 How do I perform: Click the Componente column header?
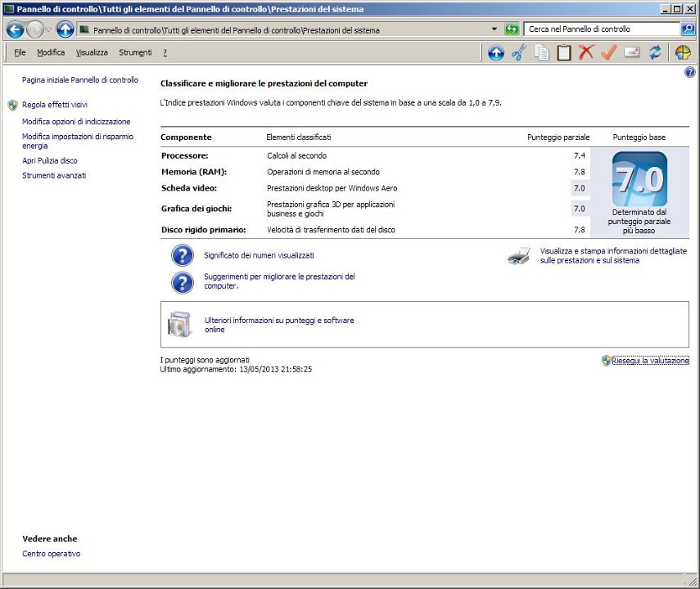[186, 137]
